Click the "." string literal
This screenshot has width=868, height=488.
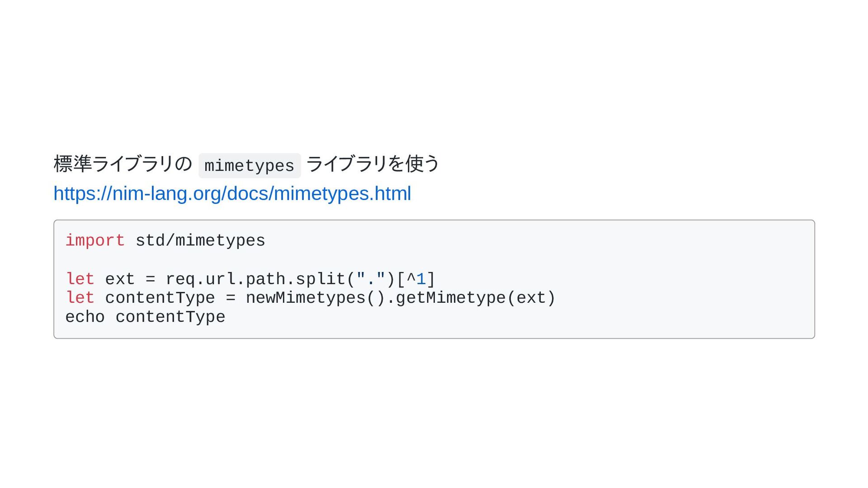coord(371,279)
